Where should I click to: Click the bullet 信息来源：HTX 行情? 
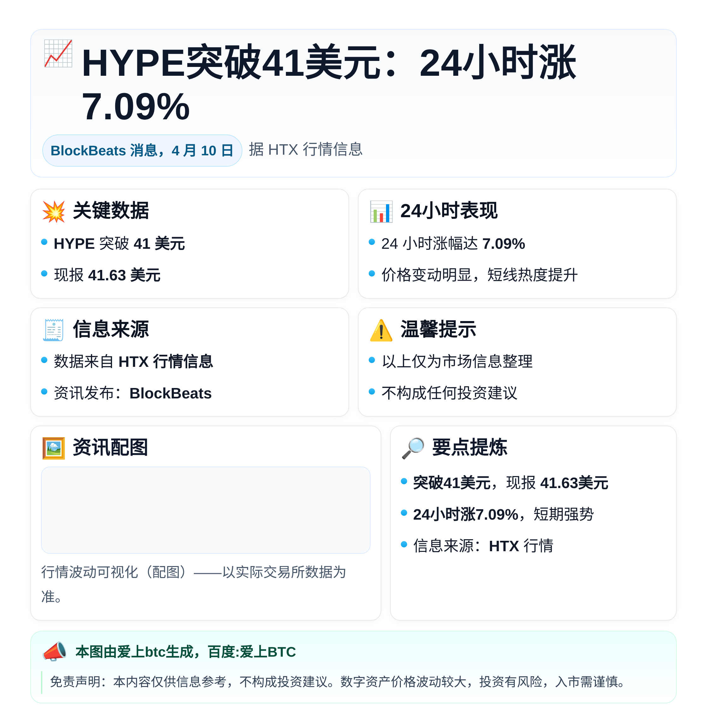483,546
